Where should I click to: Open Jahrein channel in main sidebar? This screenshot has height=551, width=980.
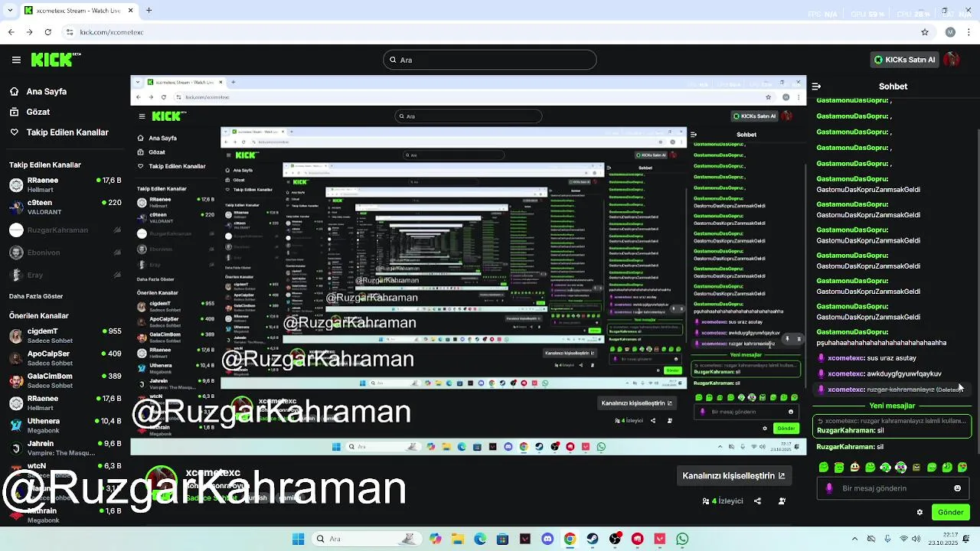[x=65, y=448]
